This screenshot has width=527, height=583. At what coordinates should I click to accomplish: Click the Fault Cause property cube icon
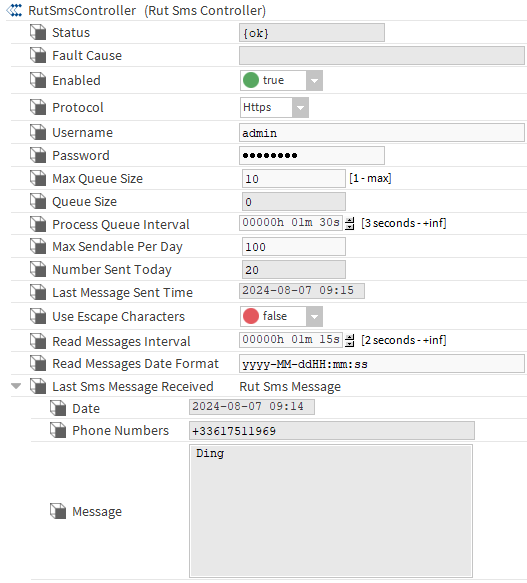coord(38,55)
